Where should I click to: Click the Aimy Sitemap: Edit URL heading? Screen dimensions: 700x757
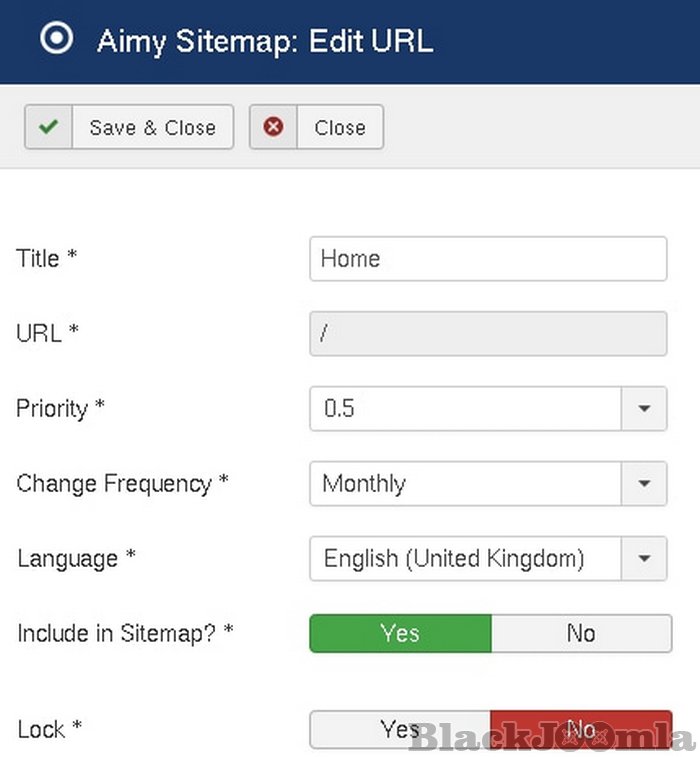tap(264, 41)
